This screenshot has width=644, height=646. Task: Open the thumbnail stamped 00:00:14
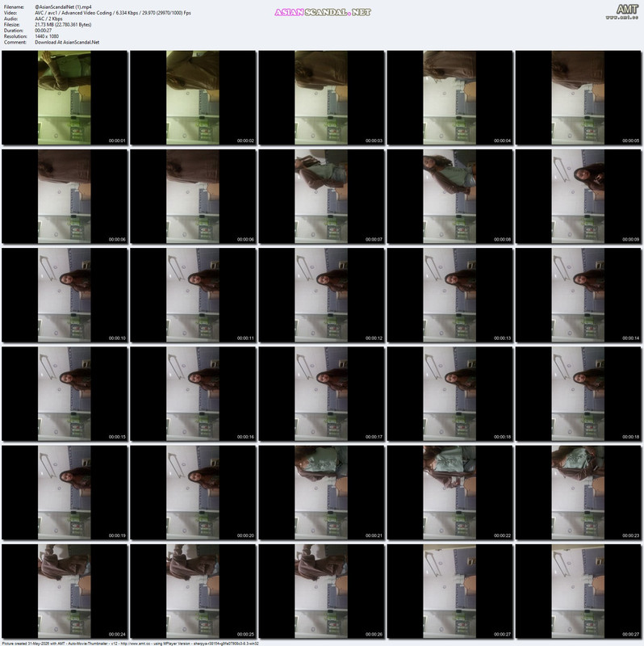[x=579, y=295]
